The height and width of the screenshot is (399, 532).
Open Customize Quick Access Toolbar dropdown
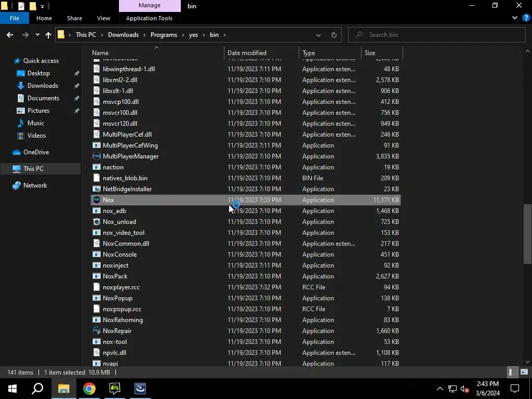tap(43, 6)
